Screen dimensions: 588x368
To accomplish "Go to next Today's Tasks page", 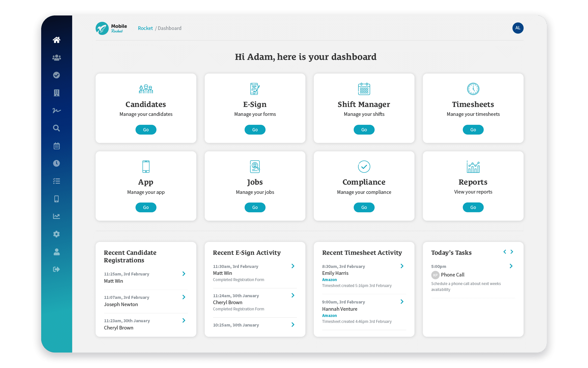I will (512, 252).
